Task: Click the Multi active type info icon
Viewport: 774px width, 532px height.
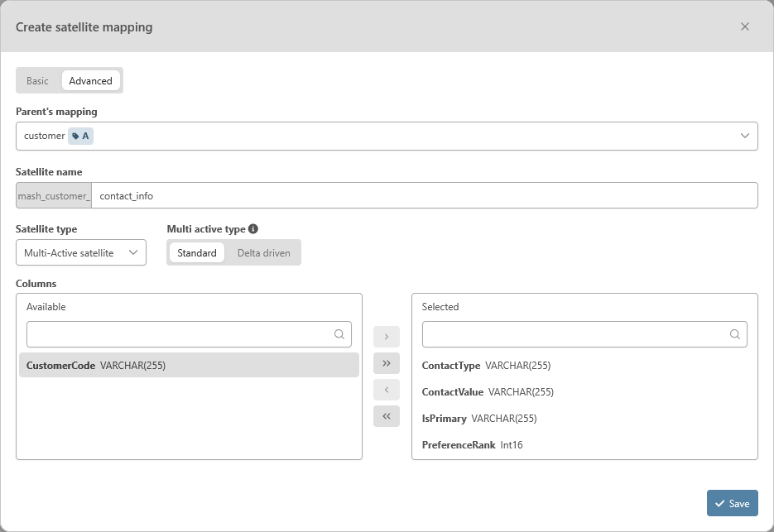Action: [x=253, y=229]
